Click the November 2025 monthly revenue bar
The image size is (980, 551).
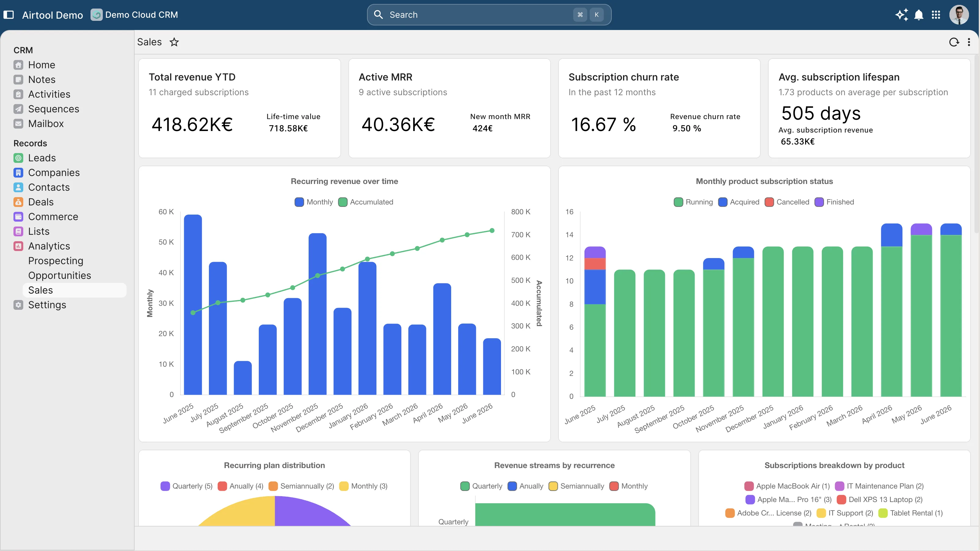point(318,314)
